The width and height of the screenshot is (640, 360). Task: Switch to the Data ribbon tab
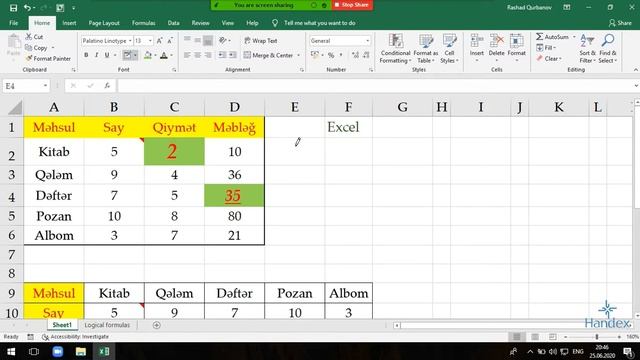point(173,23)
